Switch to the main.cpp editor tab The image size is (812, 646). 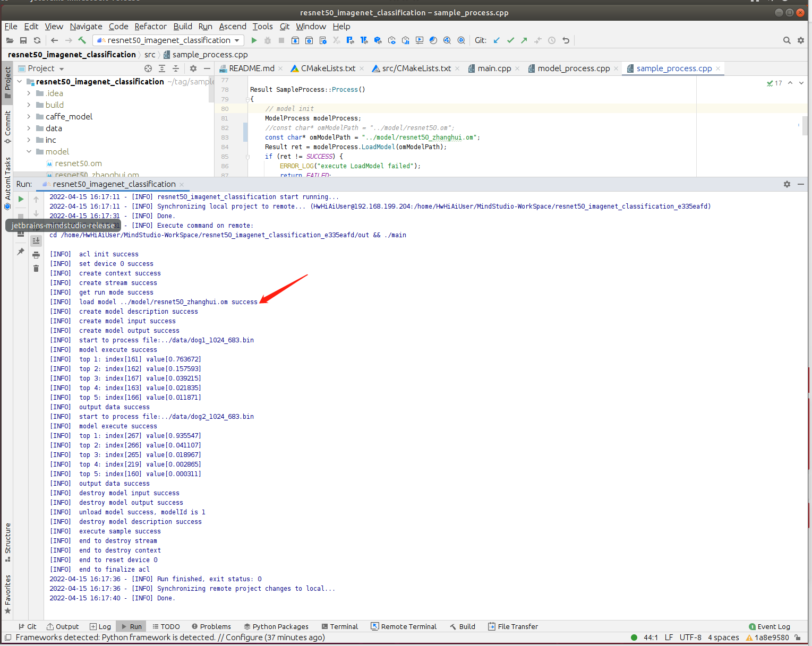[x=494, y=68]
